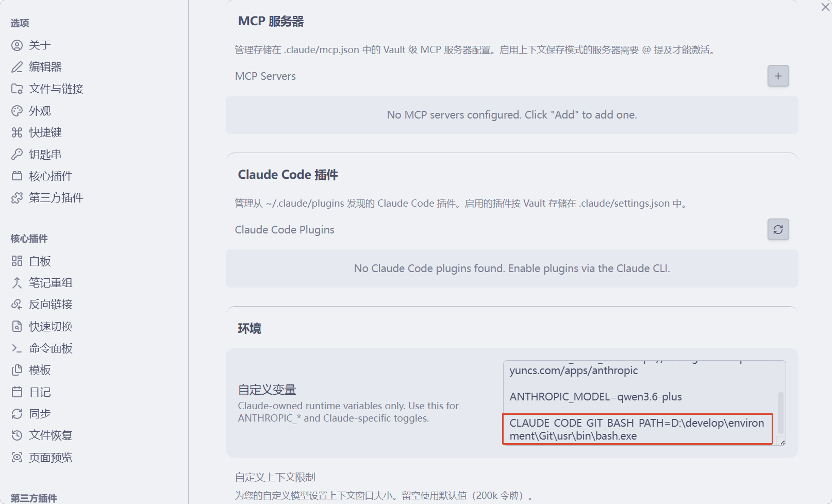Open the 编辑器 settings pencil icon
832x504 pixels.
pos(17,67)
